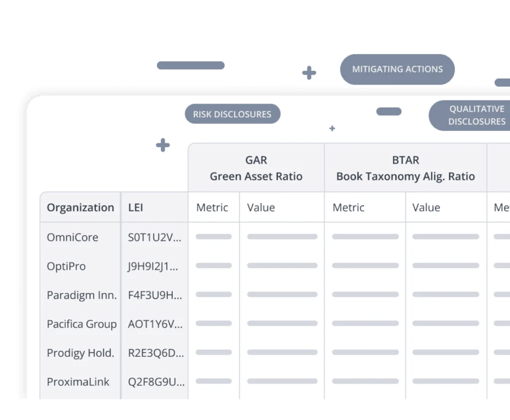Viewport: 510px width, 420px height.
Task: Select the OptiPro organization row
Action: (x=66, y=266)
